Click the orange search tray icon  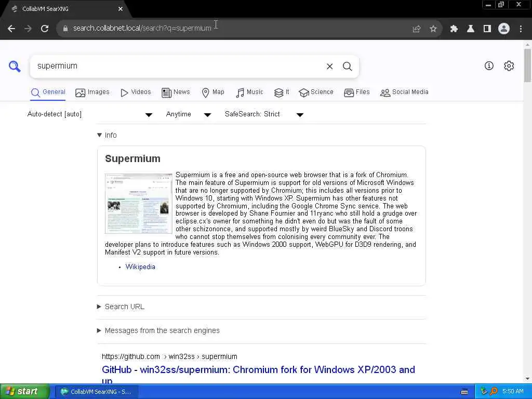click(x=494, y=392)
